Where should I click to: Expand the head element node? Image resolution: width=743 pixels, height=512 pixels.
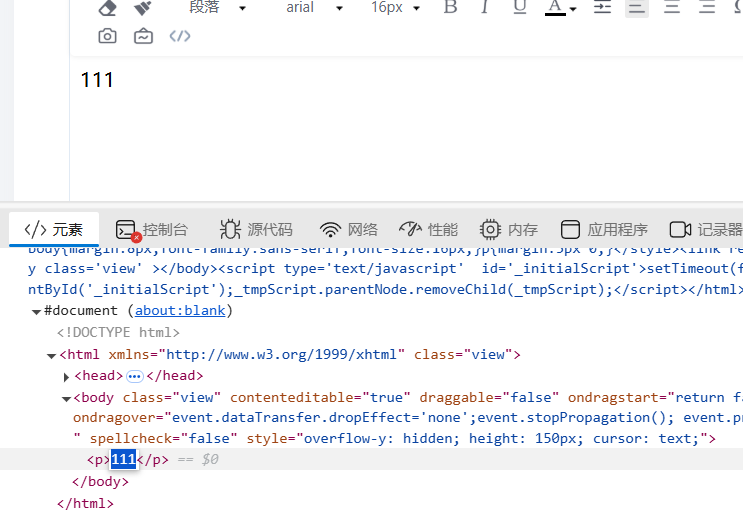pos(67,377)
